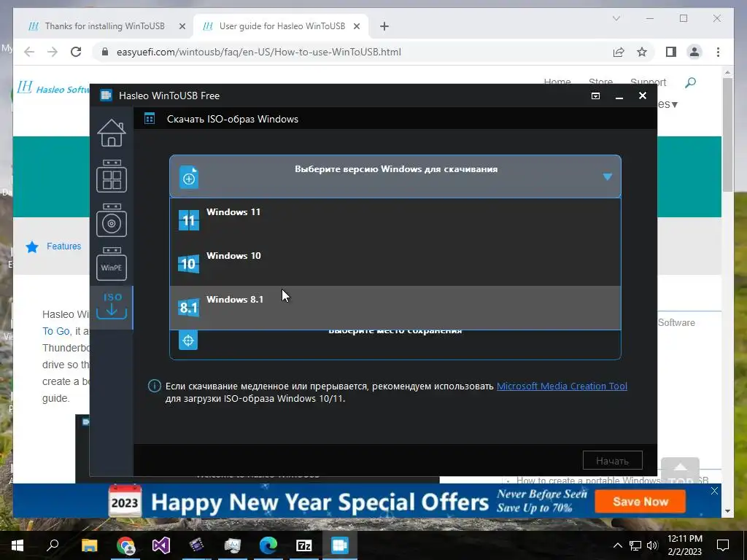The height and width of the screenshot is (560, 747).
Task: Open the Chrome tab search chevron
Action: point(616,18)
